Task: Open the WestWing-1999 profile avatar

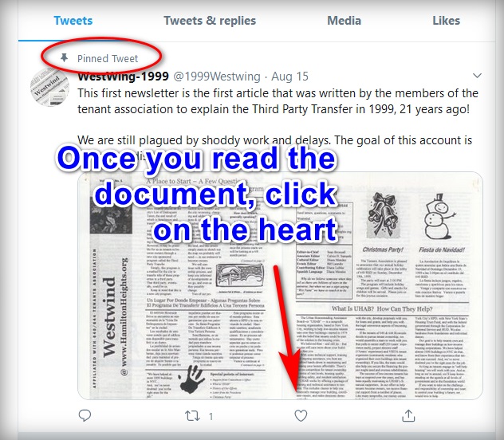Action: pyautogui.click(x=49, y=87)
